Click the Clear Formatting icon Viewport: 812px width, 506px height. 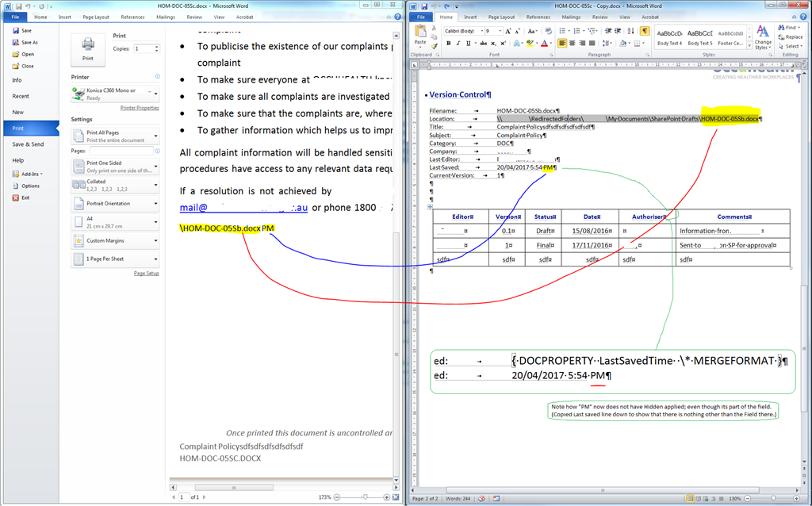pyautogui.click(x=548, y=31)
